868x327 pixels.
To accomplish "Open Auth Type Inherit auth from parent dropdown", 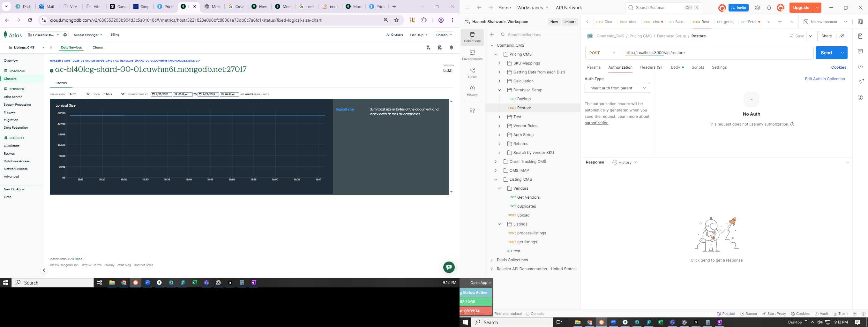I will tap(617, 88).
